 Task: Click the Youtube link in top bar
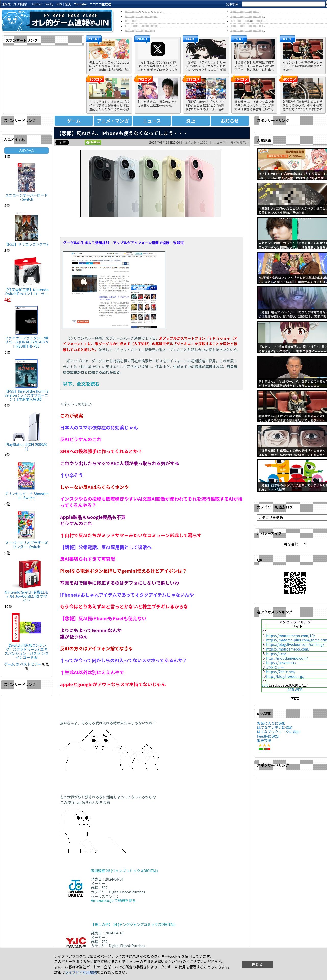point(80,4)
